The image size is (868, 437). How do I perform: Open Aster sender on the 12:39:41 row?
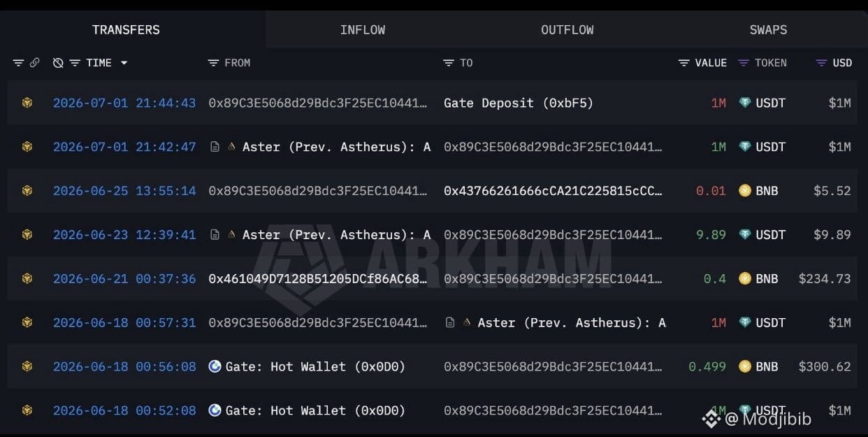pyautogui.click(x=336, y=235)
